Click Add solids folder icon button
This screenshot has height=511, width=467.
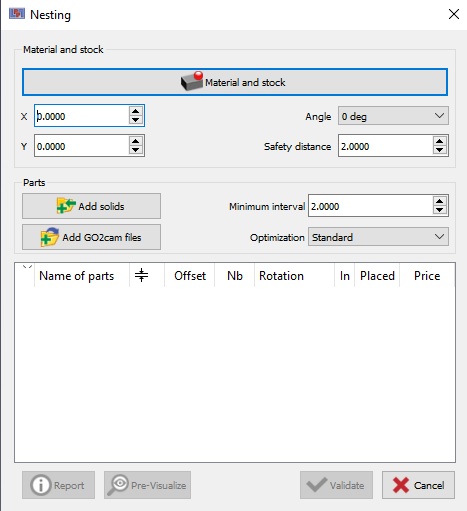click(x=91, y=206)
